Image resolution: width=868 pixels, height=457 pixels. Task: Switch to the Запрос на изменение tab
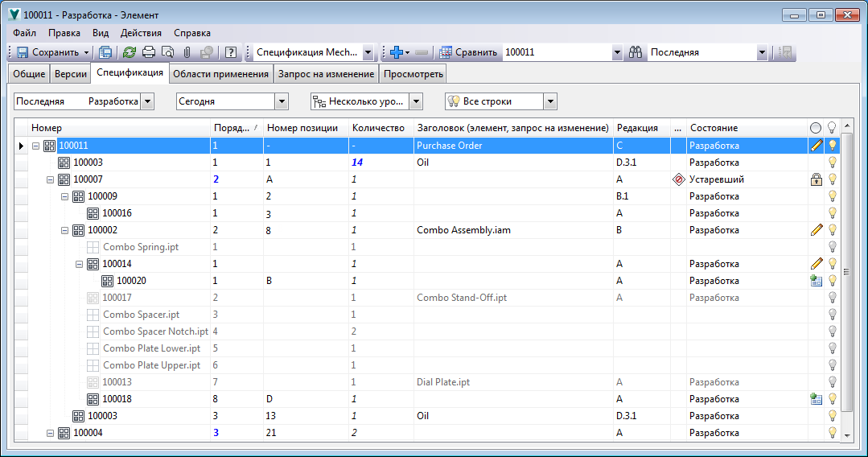326,74
